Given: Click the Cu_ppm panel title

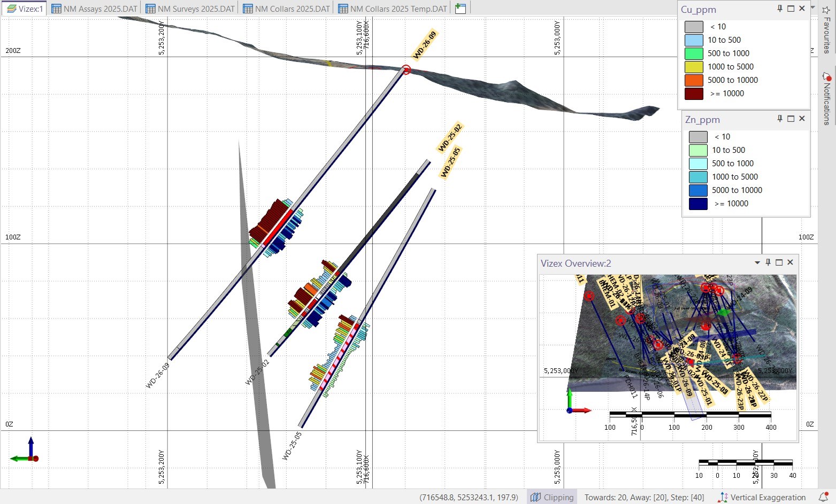Looking at the screenshot, I should (x=698, y=10).
